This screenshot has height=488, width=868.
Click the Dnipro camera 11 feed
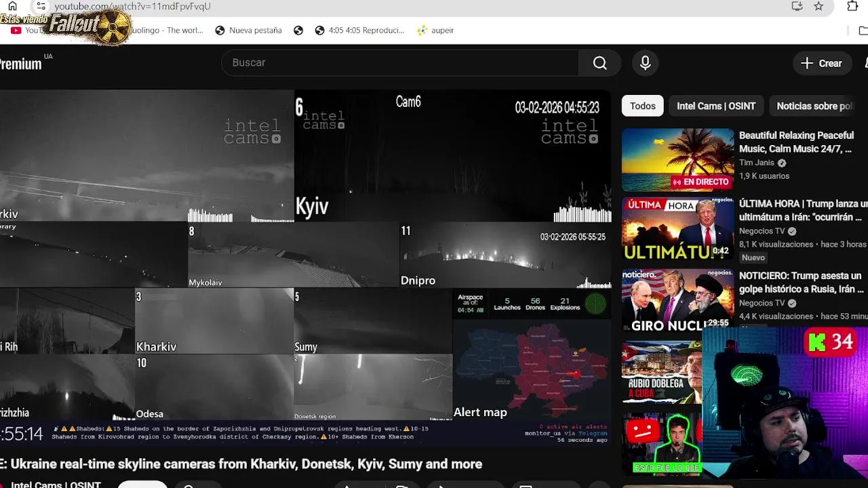[505, 256]
